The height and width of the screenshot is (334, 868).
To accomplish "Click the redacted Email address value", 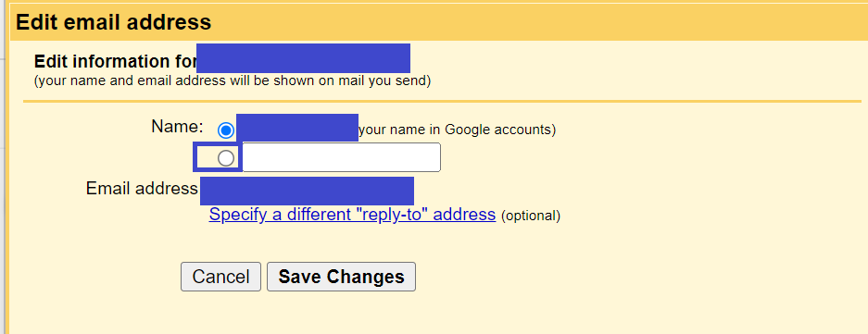I will (x=308, y=191).
